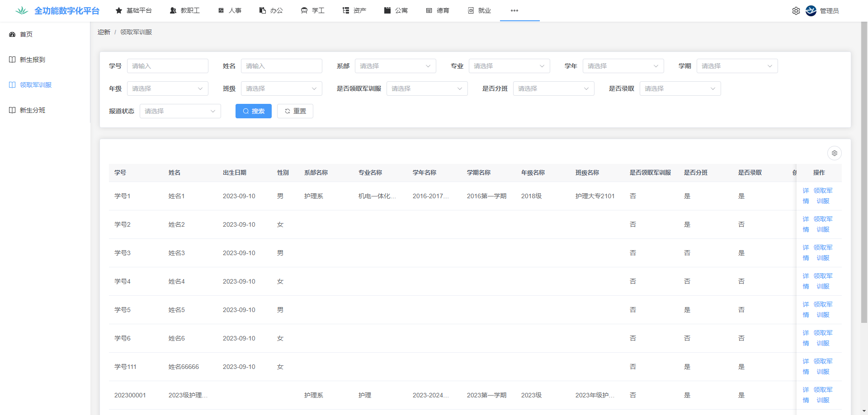Open the table column settings gear

[x=834, y=153]
